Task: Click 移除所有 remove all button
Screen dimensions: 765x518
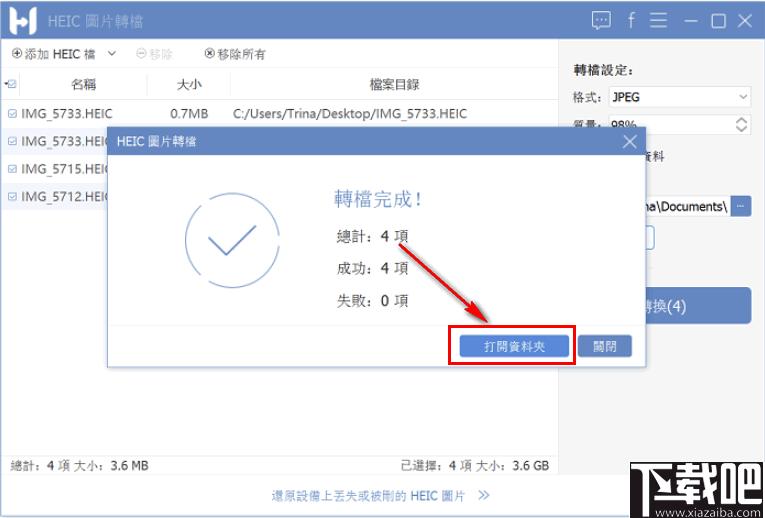Action: point(235,54)
